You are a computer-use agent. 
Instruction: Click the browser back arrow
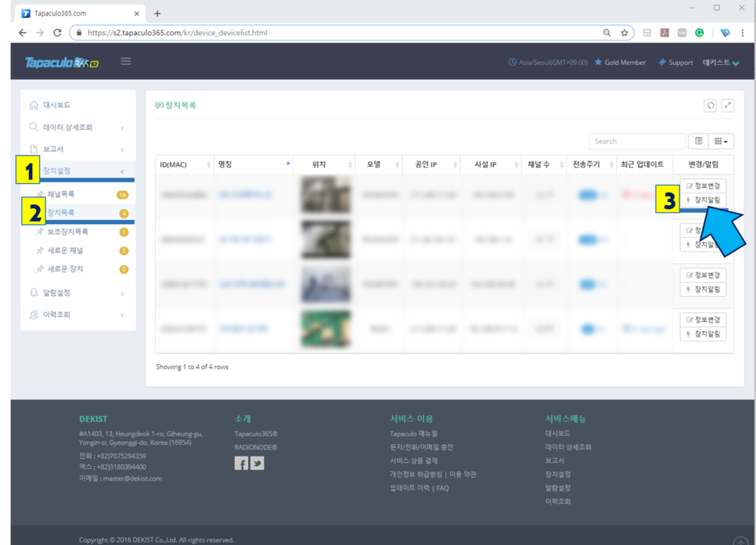pyautogui.click(x=22, y=33)
